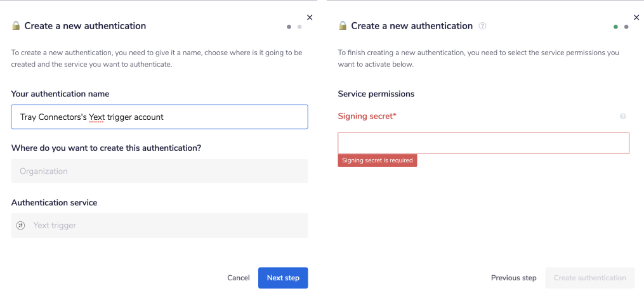Screen dimensions: 644x305
Task: Click the gray step dot in right dialog
Action: click(626, 27)
